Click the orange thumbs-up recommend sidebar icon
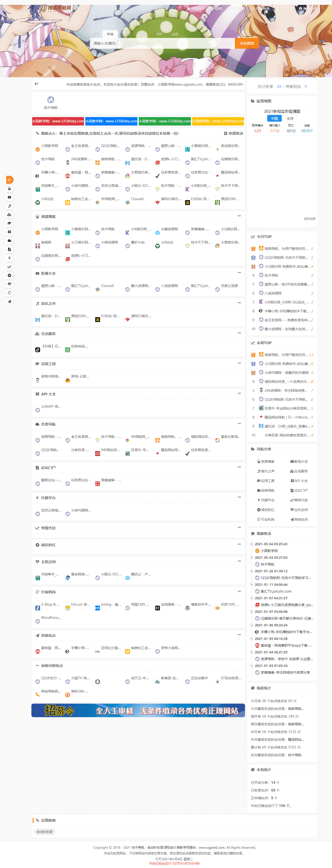 tap(9, 180)
